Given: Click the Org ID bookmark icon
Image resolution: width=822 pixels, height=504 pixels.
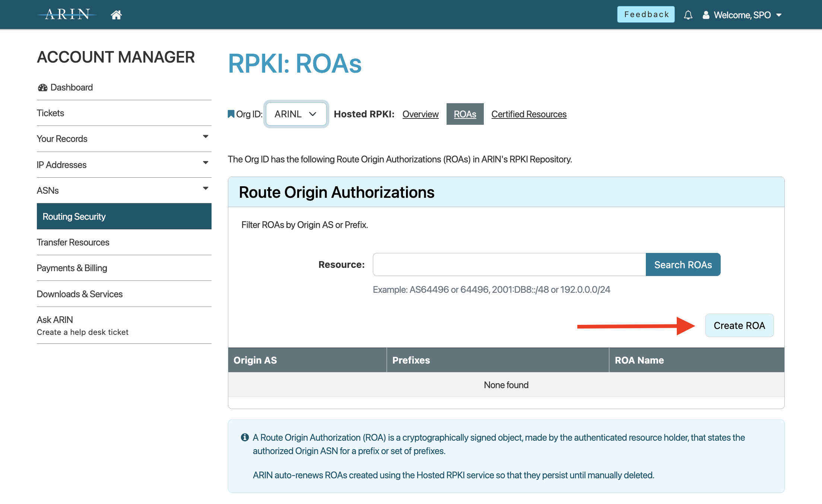Looking at the screenshot, I should [x=231, y=114].
